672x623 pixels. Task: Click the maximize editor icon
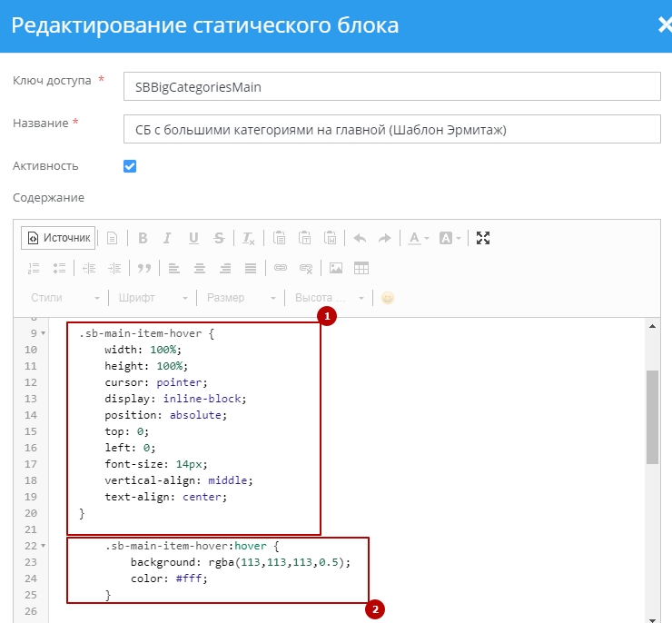483,238
